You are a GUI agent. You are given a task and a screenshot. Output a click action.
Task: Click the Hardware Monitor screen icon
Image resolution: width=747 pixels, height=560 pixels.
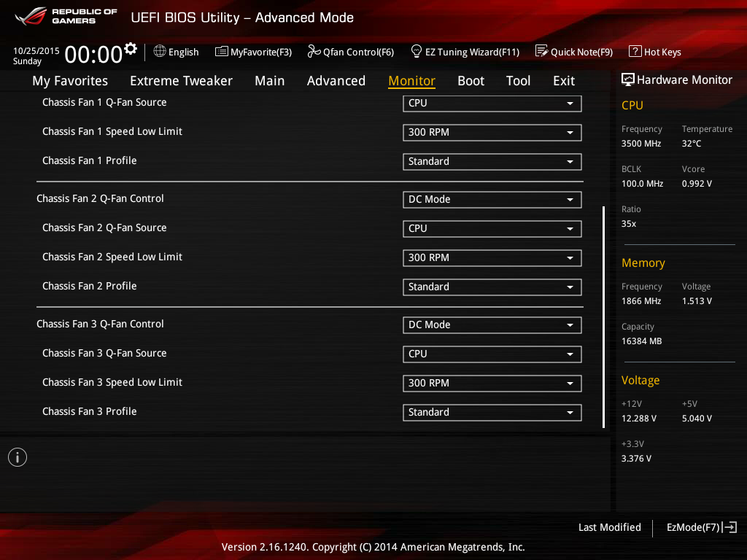click(628, 79)
